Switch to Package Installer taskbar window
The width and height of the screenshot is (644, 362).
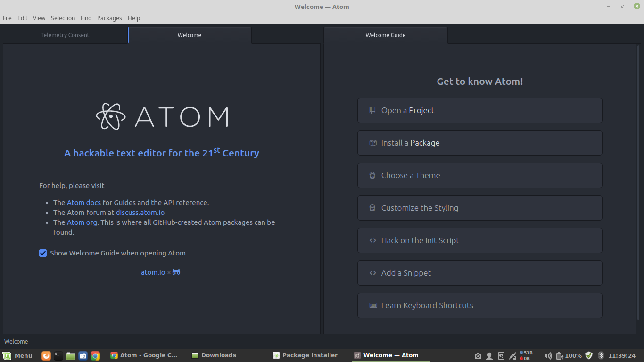pyautogui.click(x=305, y=355)
